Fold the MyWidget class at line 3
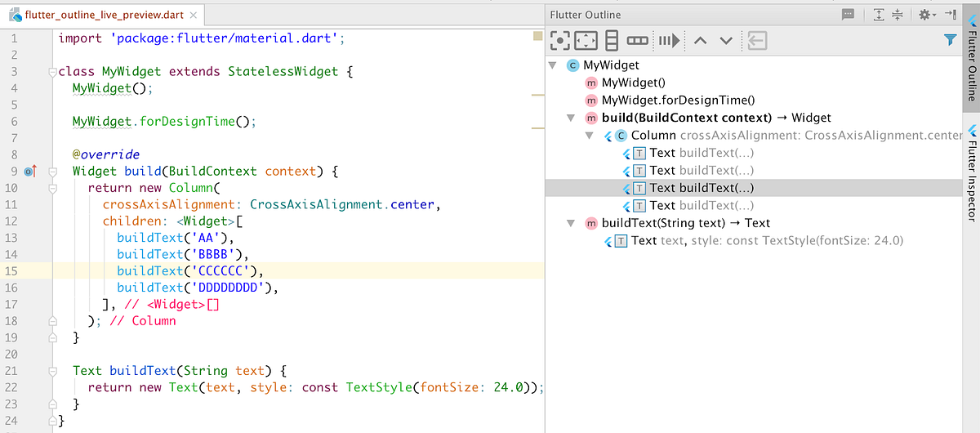The width and height of the screenshot is (980, 433). point(52,72)
